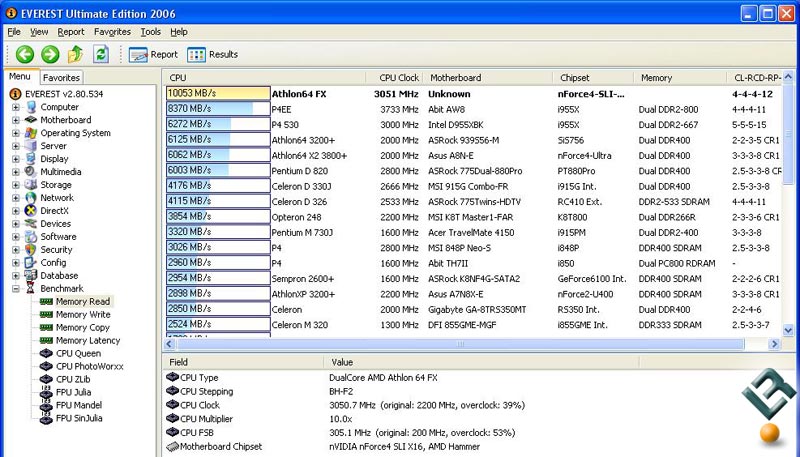Sort by the CPU Clock column header
Screen dimensions: 800x457
tap(395, 78)
